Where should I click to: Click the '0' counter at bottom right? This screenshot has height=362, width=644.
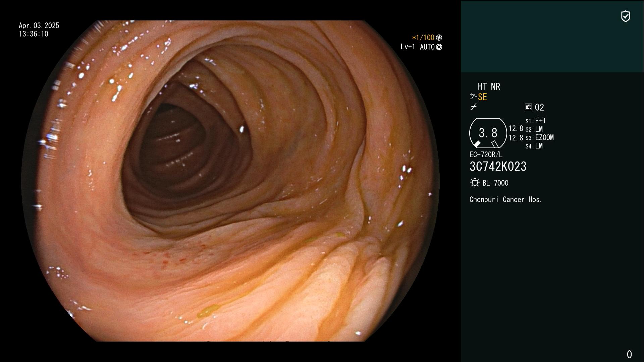click(629, 354)
